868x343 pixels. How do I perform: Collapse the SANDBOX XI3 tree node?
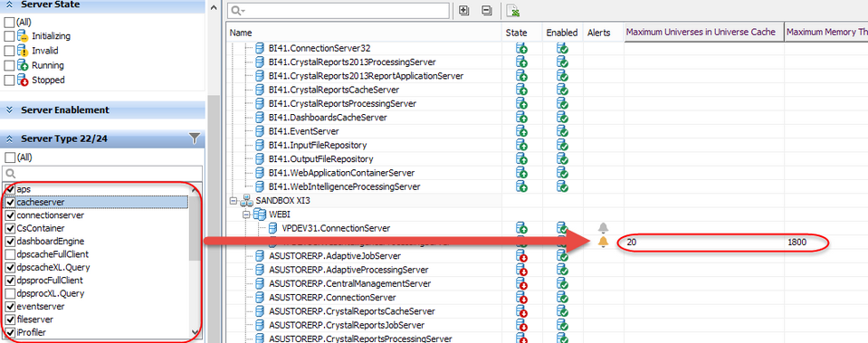tap(233, 201)
